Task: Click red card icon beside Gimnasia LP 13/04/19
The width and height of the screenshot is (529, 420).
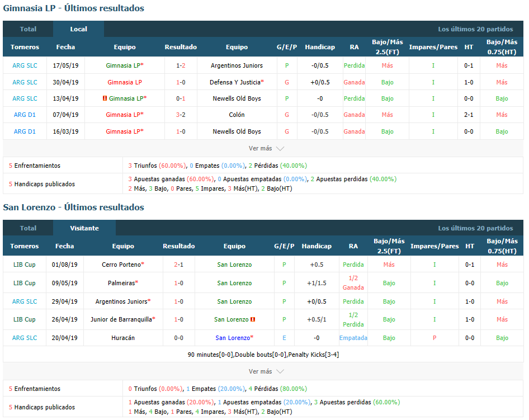Action: tap(105, 98)
